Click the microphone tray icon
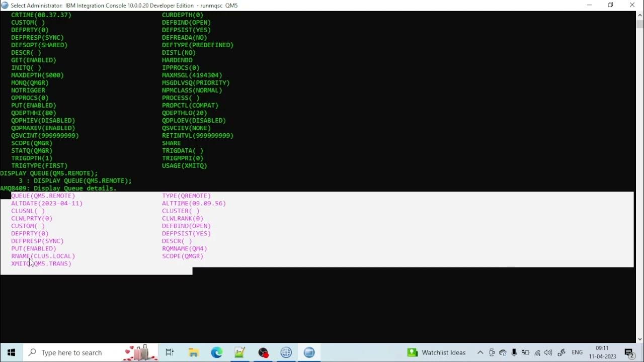The image size is (644, 362). click(514, 352)
